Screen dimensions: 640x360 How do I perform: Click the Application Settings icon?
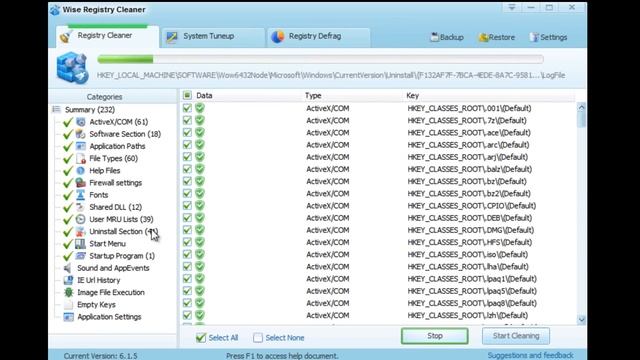[x=68, y=317]
